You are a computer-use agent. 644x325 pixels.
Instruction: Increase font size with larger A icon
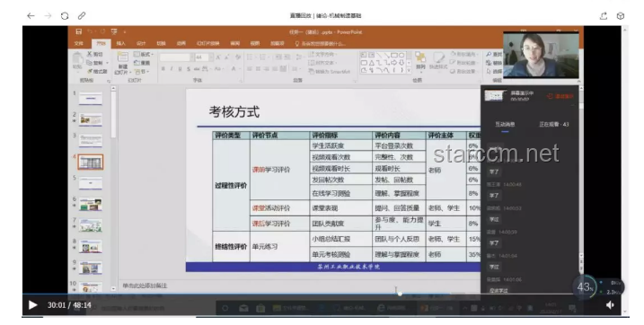pyautogui.click(x=218, y=57)
